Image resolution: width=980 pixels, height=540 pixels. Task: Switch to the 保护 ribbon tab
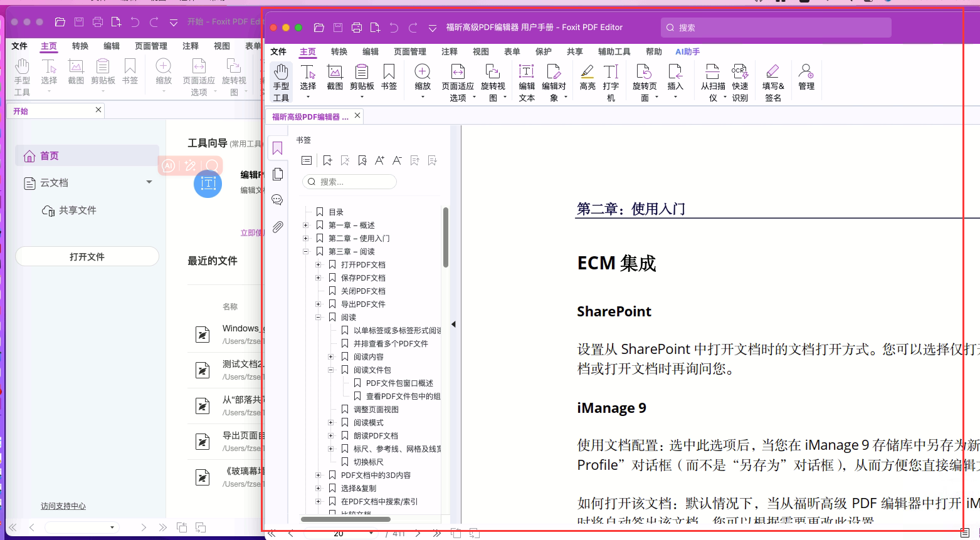pos(544,51)
